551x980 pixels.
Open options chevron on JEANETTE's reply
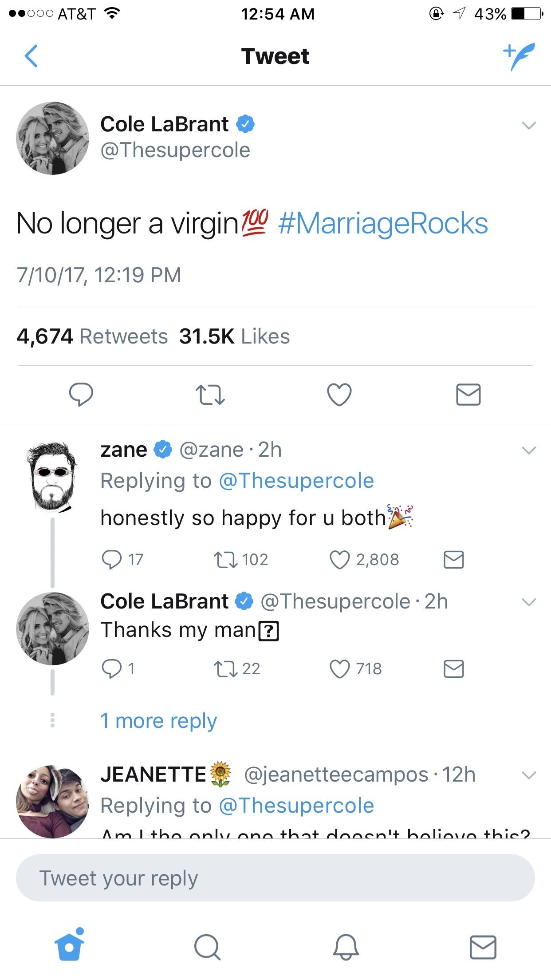coord(529,775)
